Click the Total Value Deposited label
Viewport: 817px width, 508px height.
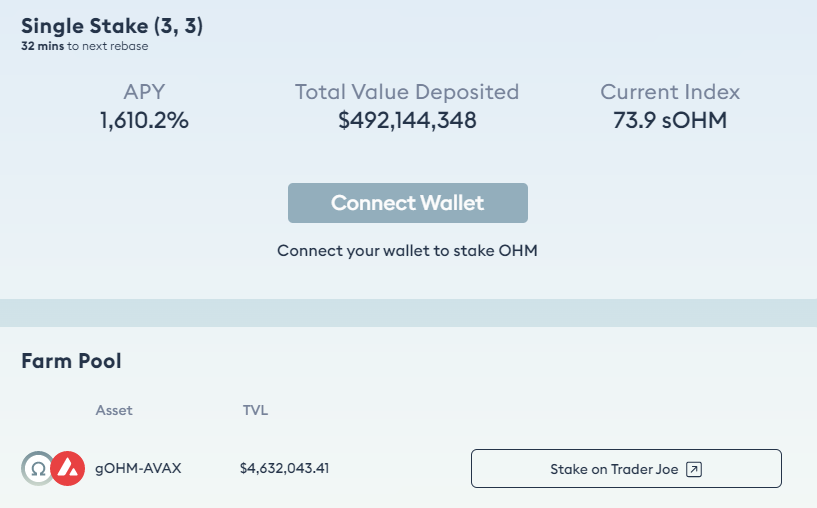coord(407,92)
